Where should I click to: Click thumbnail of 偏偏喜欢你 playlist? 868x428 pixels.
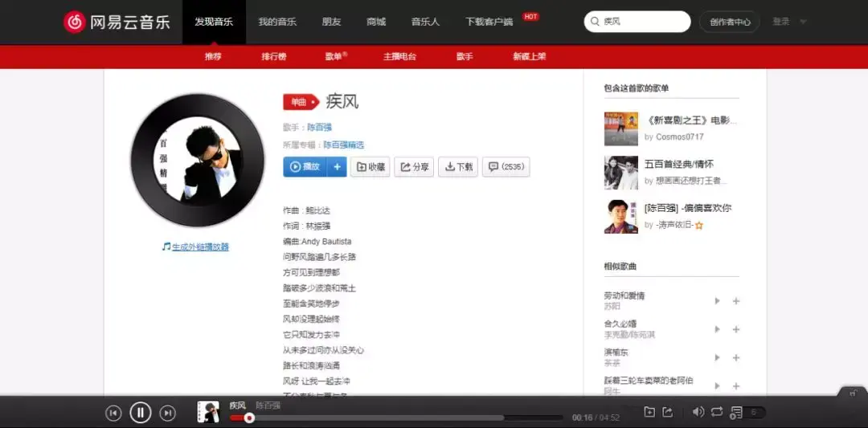tap(620, 217)
